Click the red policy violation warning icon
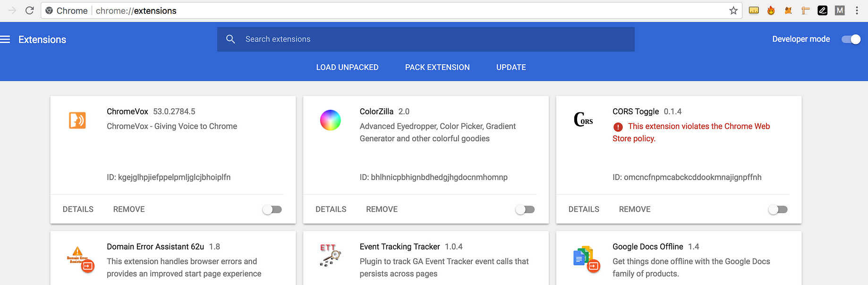 click(x=618, y=127)
